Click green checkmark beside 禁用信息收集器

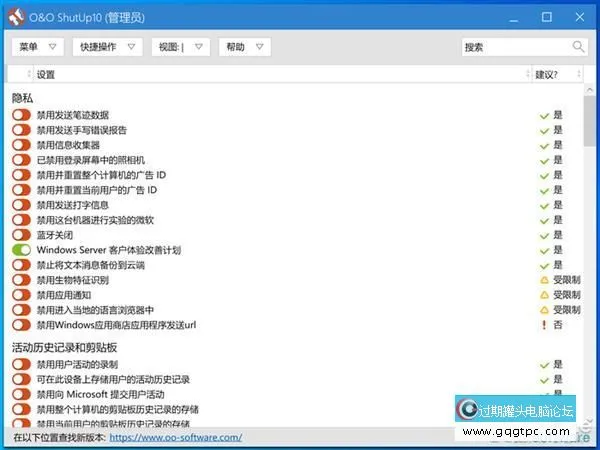544,146
